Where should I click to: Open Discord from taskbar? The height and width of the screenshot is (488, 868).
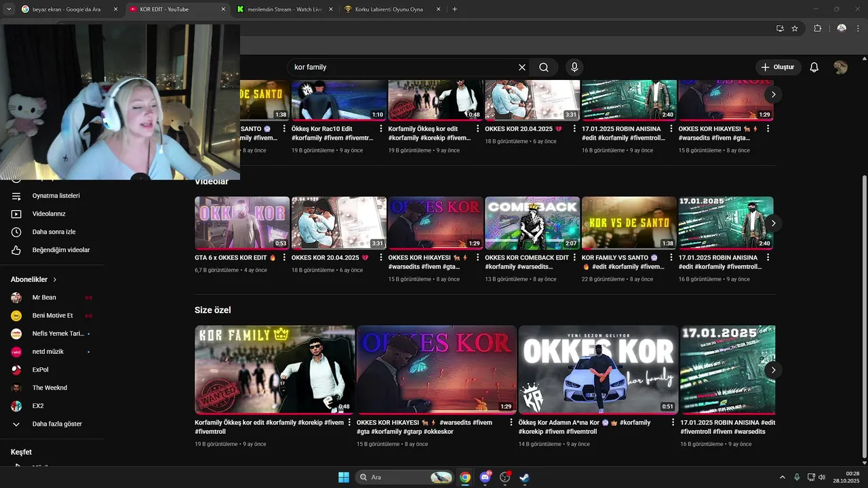(x=486, y=477)
